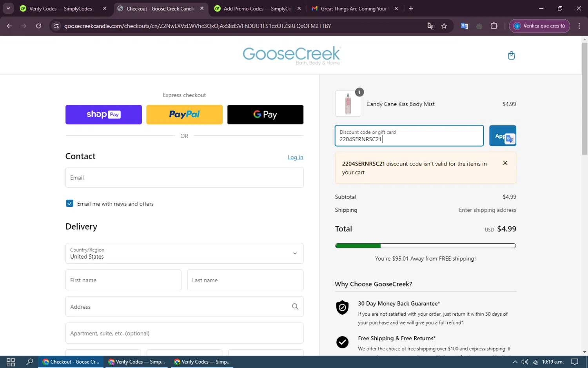The image size is (588, 368).
Task: Open the Windows notification center
Action: tap(575, 362)
